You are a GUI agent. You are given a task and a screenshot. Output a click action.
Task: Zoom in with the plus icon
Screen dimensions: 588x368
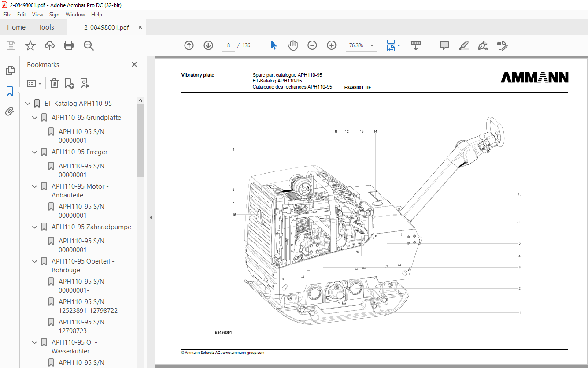tap(332, 45)
